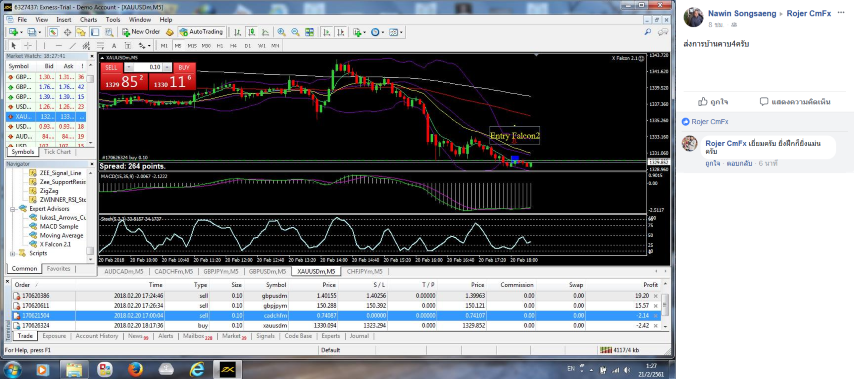The image size is (854, 379).
Task: Collapse the Expert Advisors tree node
Action: coord(13,209)
